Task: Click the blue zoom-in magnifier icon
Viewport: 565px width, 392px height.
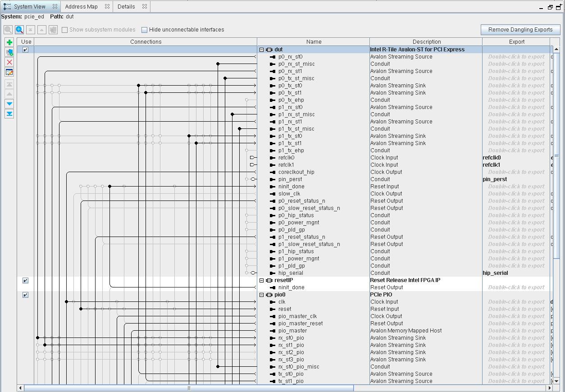Action: click(19, 30)
